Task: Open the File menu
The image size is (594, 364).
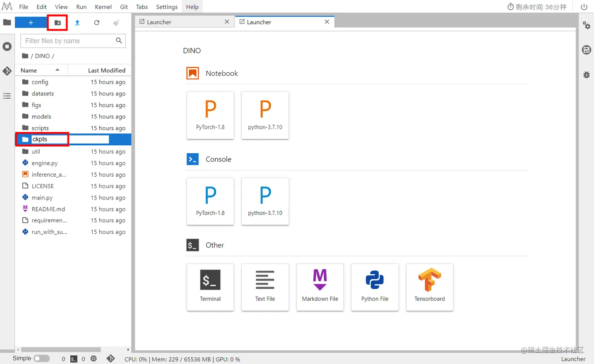Action: point(24,7)
